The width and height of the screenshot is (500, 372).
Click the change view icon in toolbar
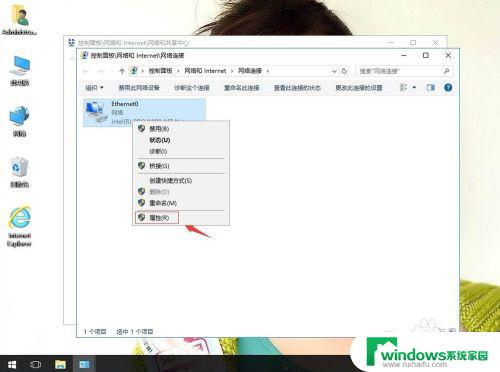tap(404, 87)
